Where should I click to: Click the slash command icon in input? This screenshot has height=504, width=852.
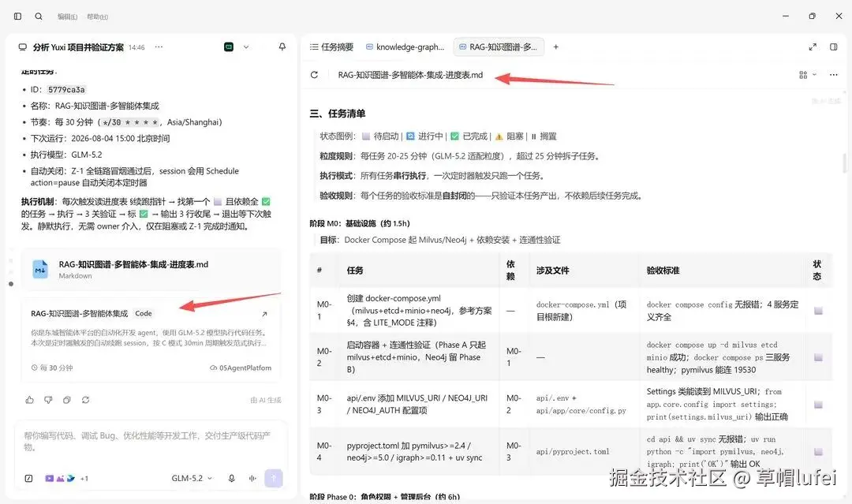[29, 479]
